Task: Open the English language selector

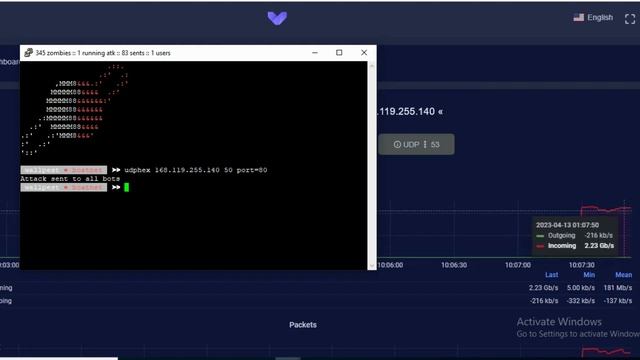Action: (x=593, y=18)
